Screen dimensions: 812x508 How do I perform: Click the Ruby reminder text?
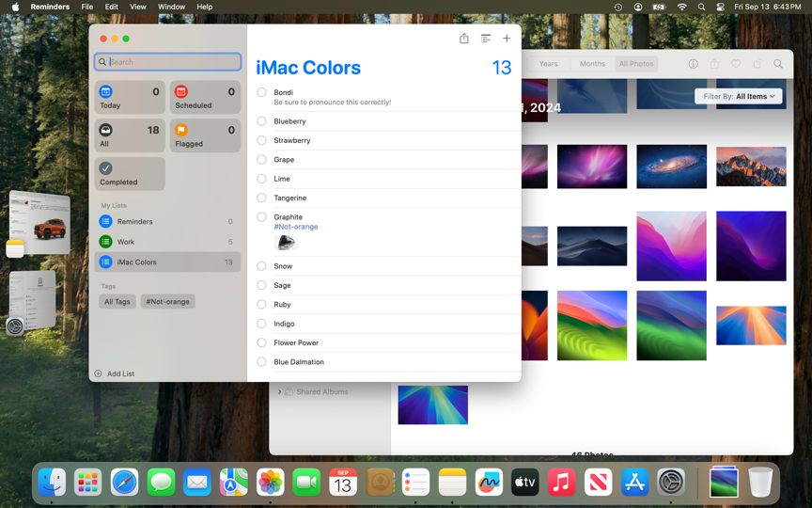coord(282,304)
